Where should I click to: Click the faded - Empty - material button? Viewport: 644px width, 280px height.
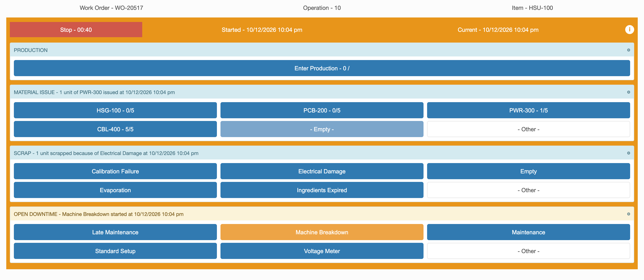tap(322, 129)
